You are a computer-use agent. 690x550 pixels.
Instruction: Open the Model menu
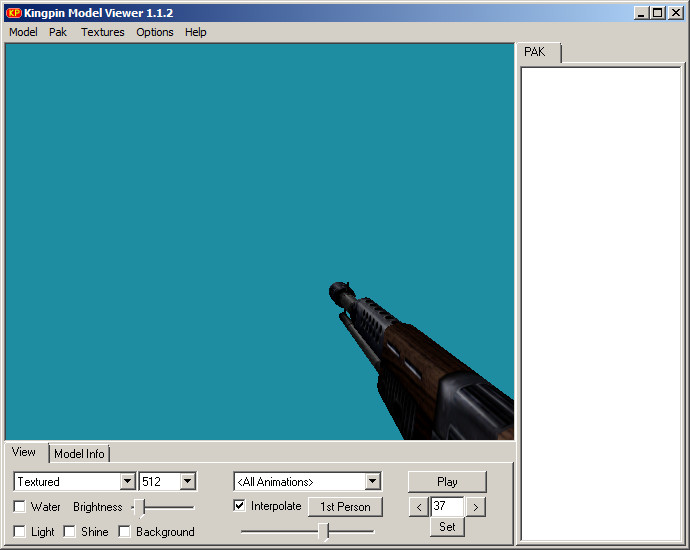(23, 32)
